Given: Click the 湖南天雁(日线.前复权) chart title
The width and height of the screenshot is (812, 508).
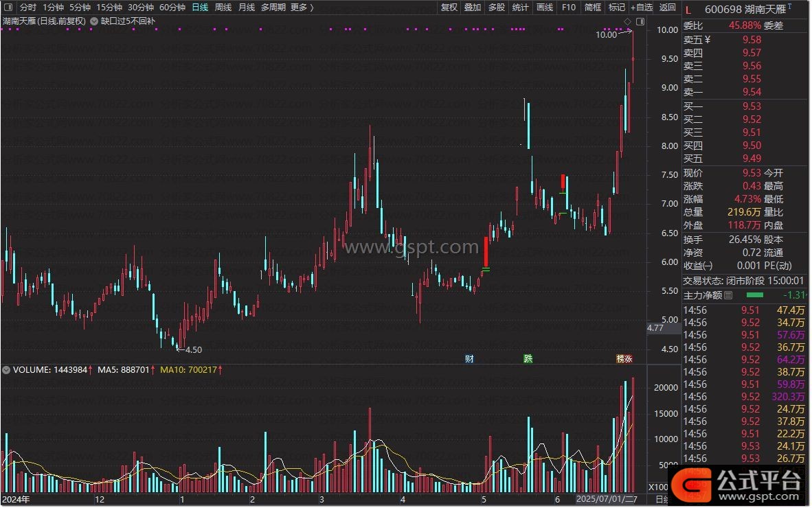Looking at the screenshot, I should (x=44, y=21).
